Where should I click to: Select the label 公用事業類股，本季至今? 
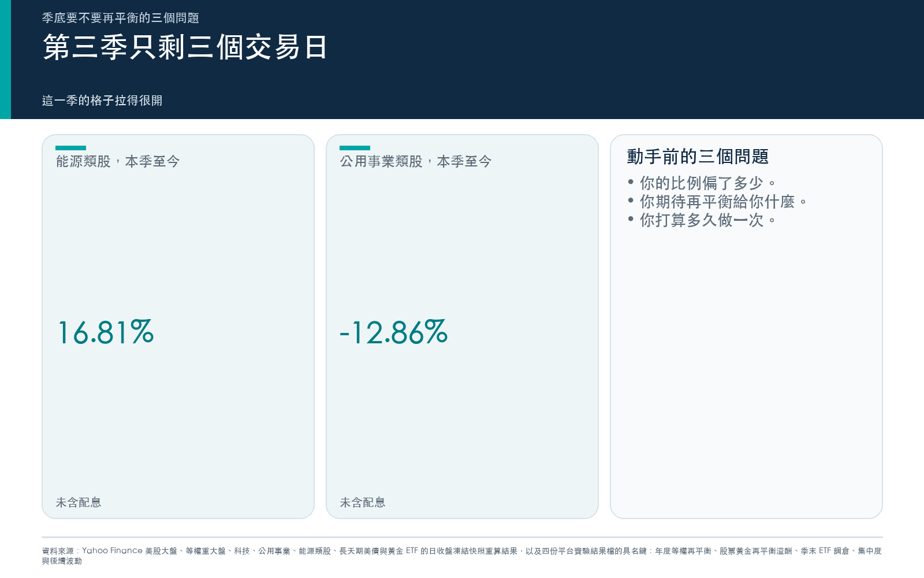tap(416, 161)
